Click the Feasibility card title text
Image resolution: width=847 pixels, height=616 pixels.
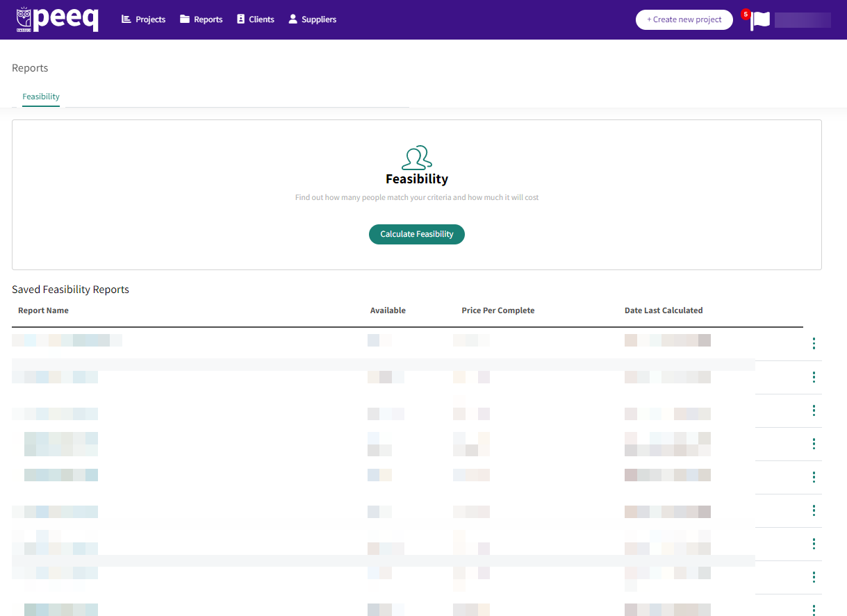click(x=417, y=179)
